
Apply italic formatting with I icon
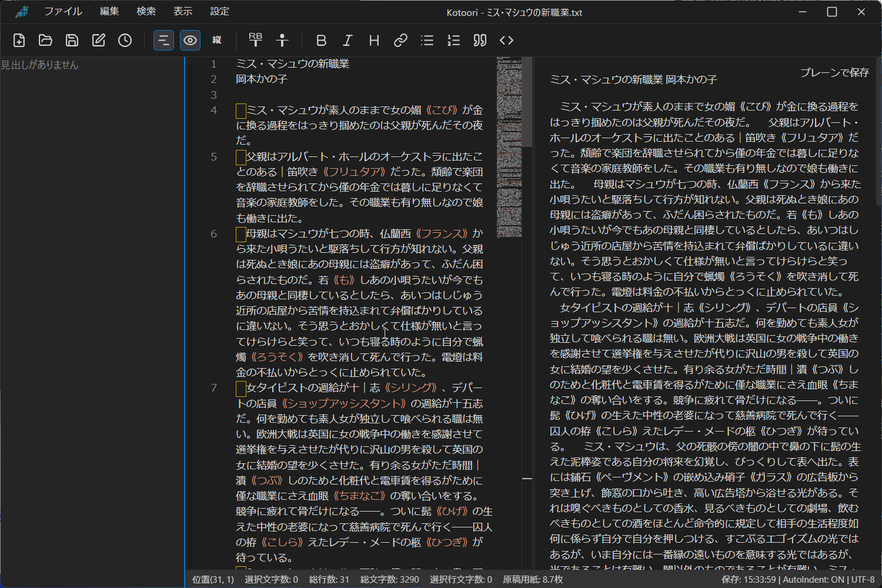348,41
